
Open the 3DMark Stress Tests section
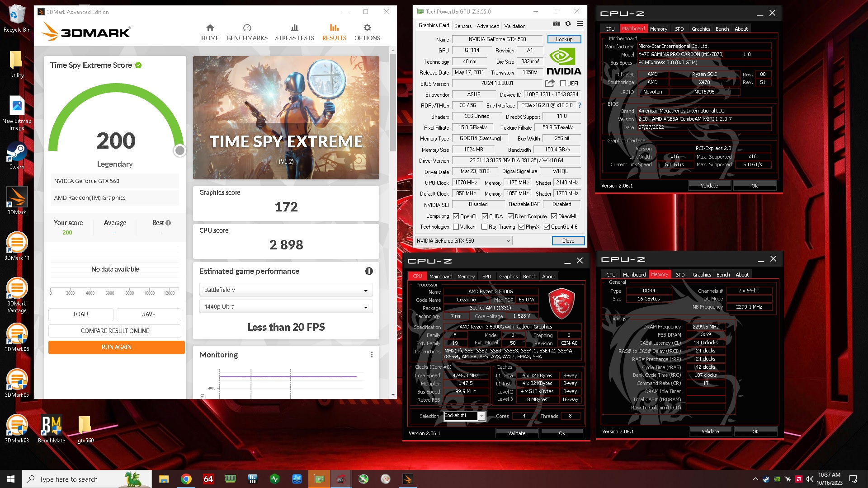point(294,33)
